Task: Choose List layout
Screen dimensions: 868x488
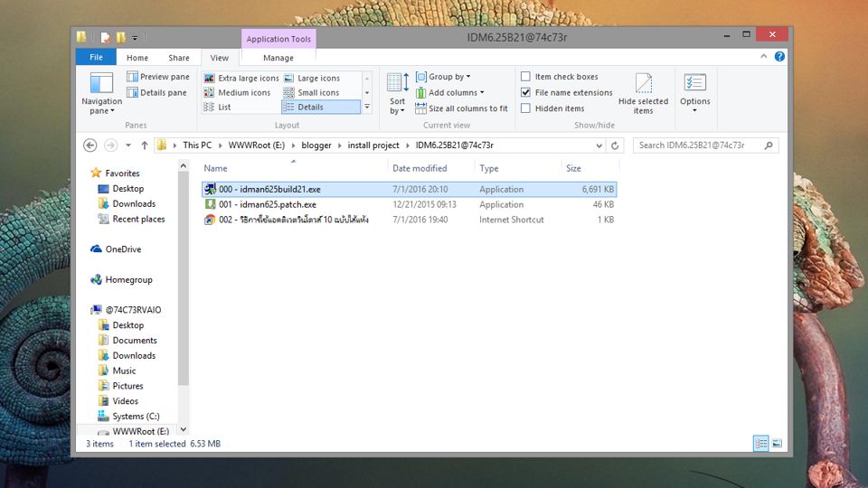Action: click(x=217, y=107)
